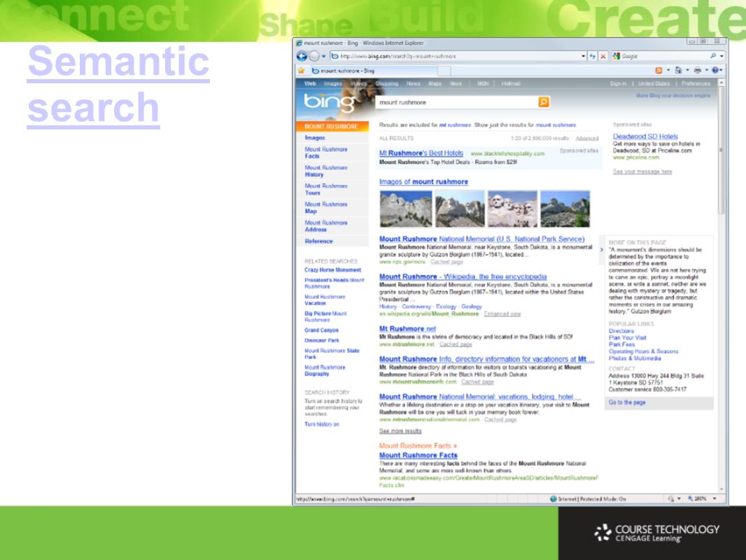This screenshot has width=746, height=560.
Task: Switch to the News search category
Action: tap(413, 84)
